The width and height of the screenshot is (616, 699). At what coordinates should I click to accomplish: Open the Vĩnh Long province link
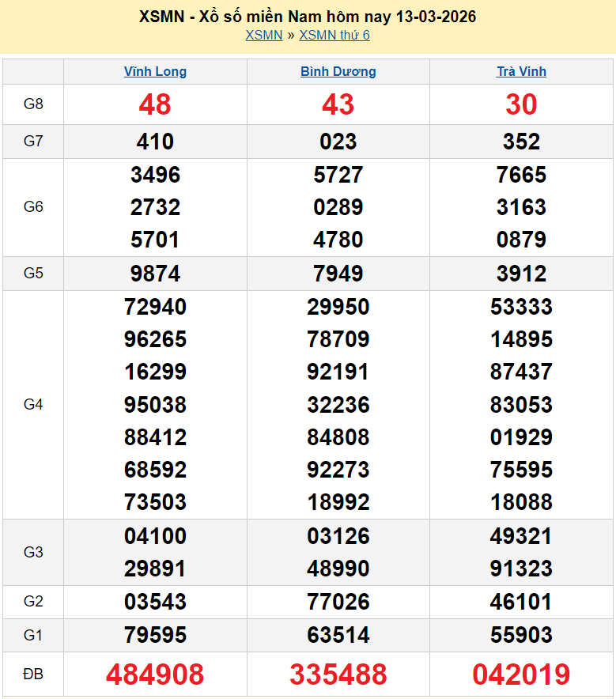point(155,71)
